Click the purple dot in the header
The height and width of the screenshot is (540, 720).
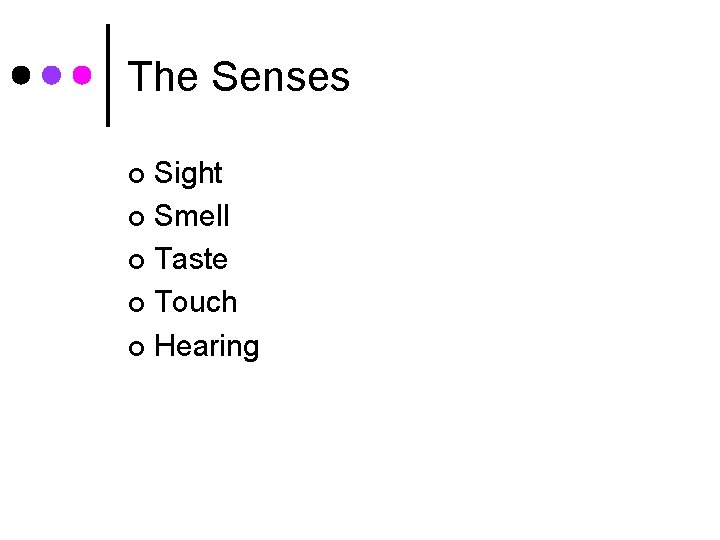[x=52, y=75]
